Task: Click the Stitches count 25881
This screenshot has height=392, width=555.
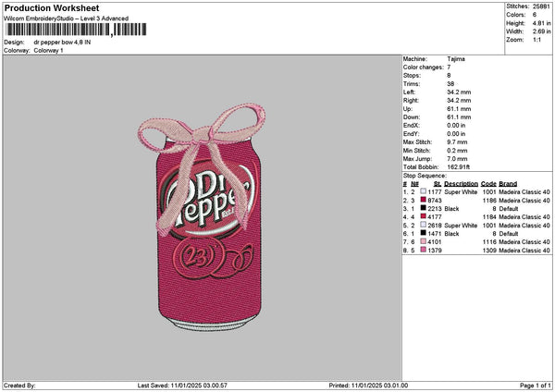Action: tap(541, 6)
